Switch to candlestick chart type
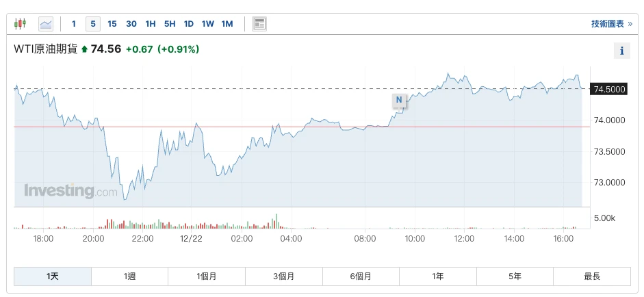 20,24
